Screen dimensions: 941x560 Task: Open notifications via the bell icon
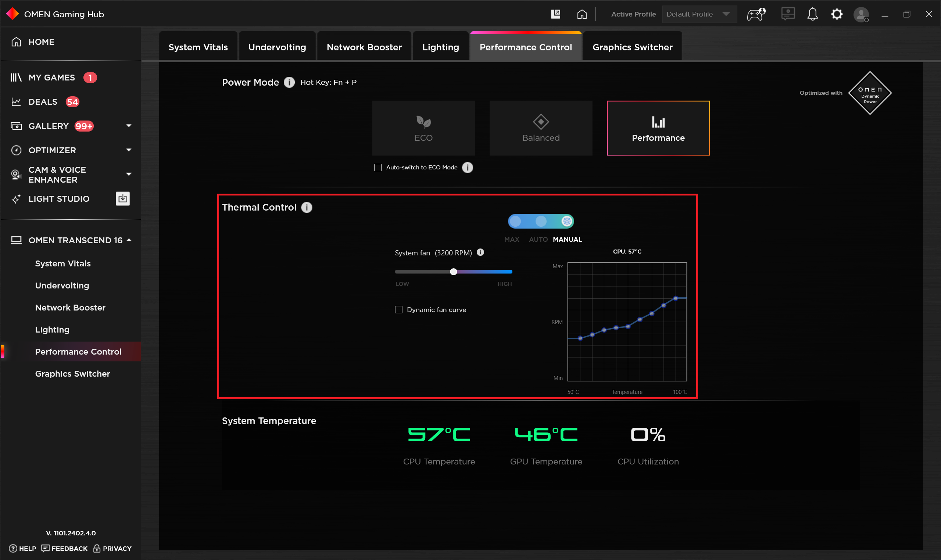point(812,14)
